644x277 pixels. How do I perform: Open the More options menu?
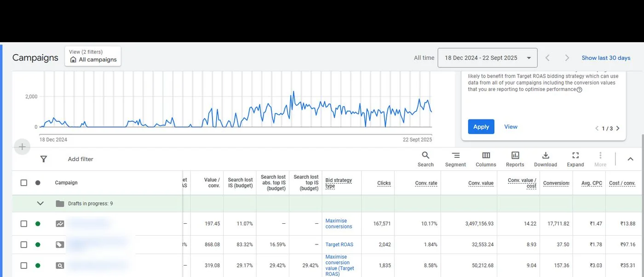pos(600,159)
